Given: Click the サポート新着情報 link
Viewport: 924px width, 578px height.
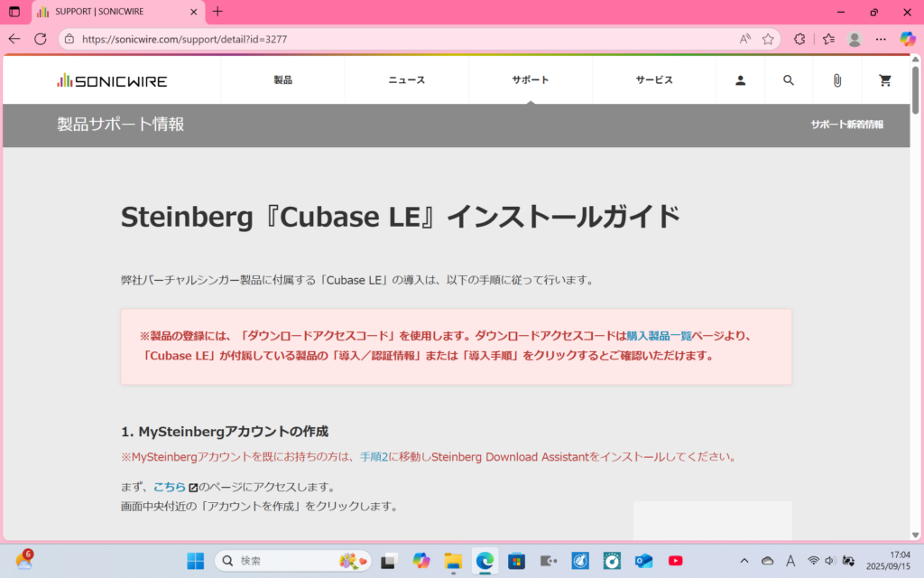Looking at the screenshot, I should 846,125.
